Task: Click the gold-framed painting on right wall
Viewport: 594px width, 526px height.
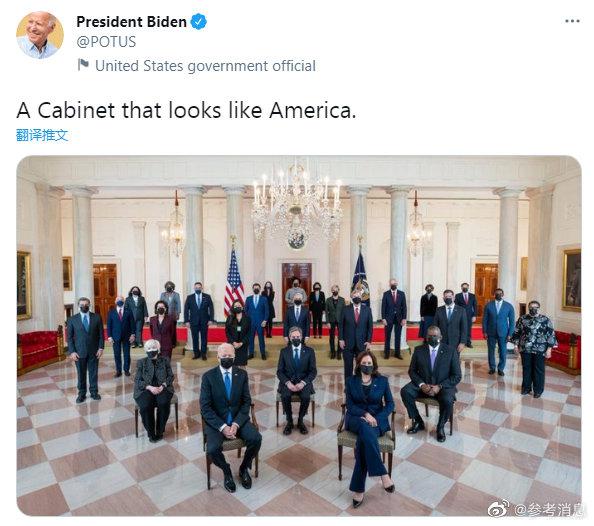Action: pos(571,280)
